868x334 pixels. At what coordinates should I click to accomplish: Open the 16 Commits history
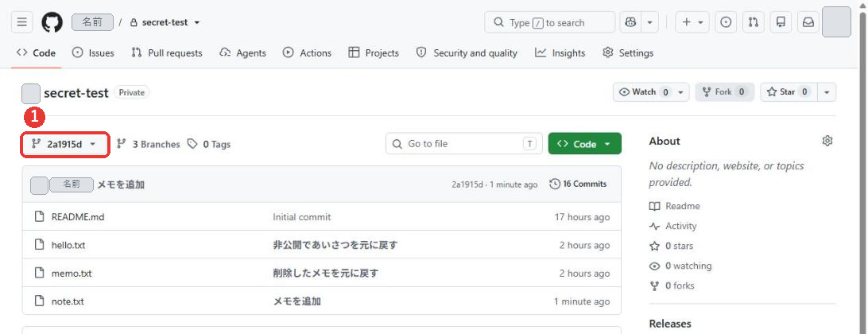[x=578, y=184]
